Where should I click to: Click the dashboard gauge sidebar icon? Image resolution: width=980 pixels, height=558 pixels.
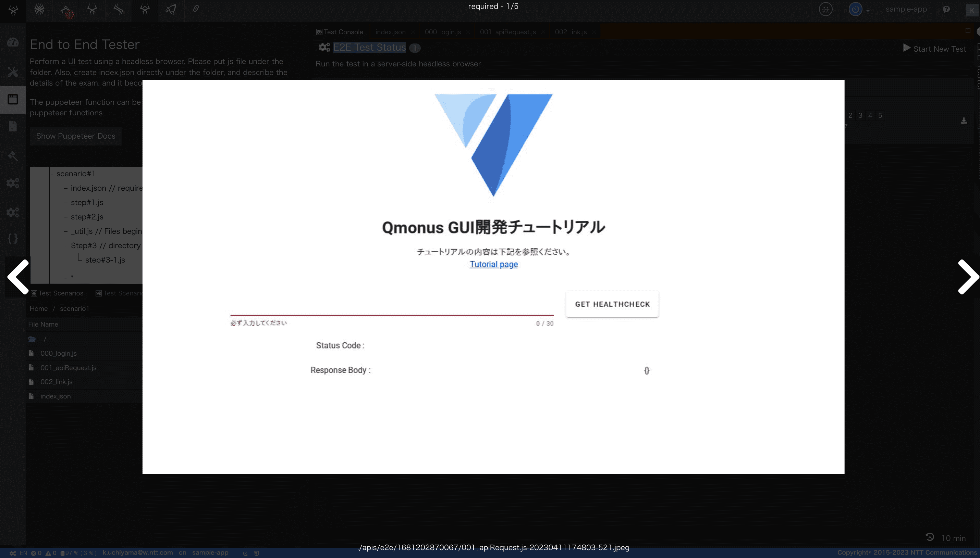[x=13, y=42]
